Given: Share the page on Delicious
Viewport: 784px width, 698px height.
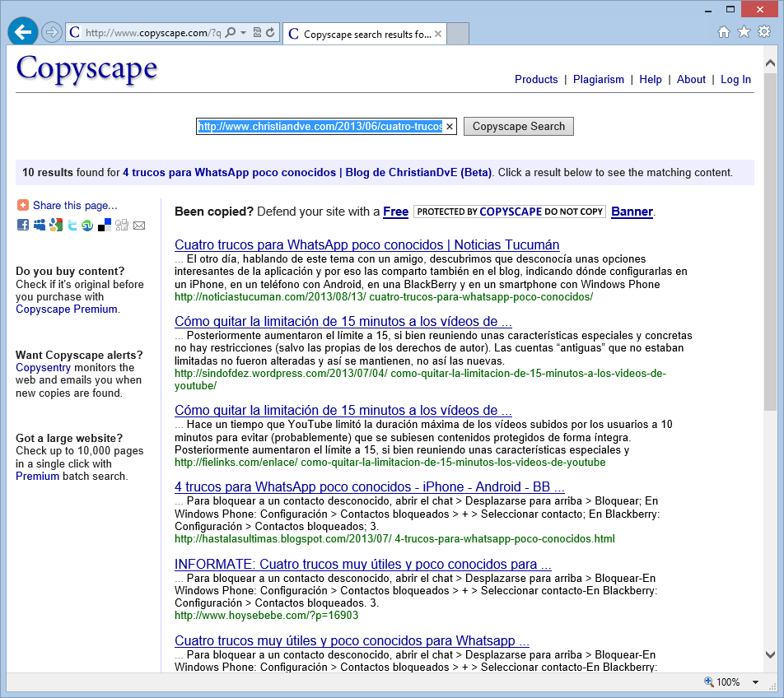Looking at the screenshot, I should click(x=105, y=226).
